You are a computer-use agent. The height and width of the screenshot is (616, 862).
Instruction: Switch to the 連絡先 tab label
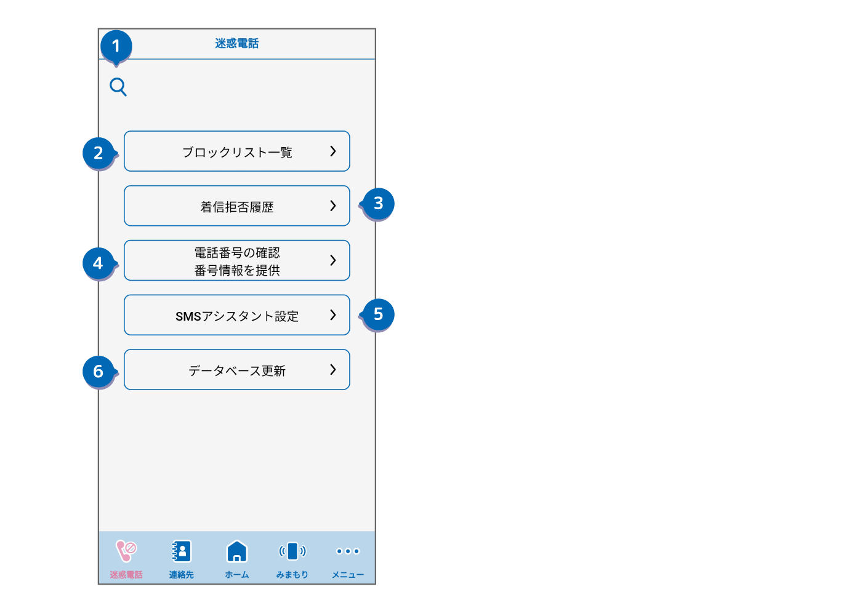pyautogui.click(x=182, y=575)
